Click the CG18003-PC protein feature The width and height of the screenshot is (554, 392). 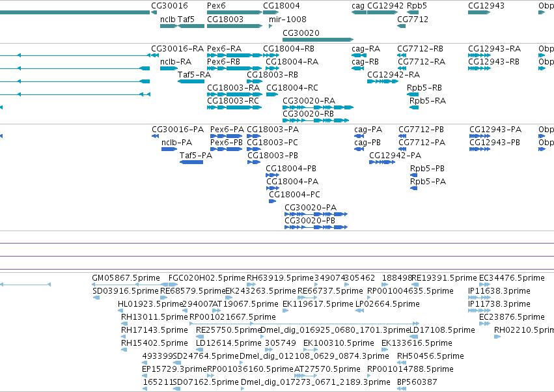pyautogui.click(x=254, y=149)
